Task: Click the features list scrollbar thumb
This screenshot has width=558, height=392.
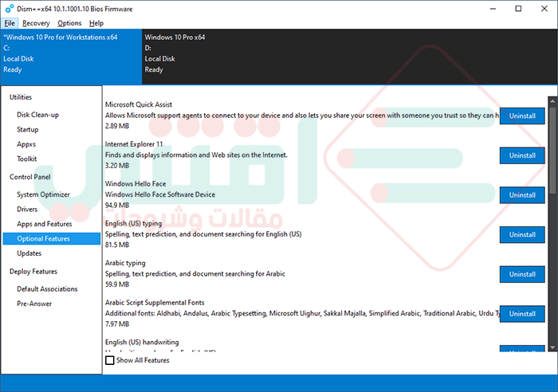Action: point(552,151)
